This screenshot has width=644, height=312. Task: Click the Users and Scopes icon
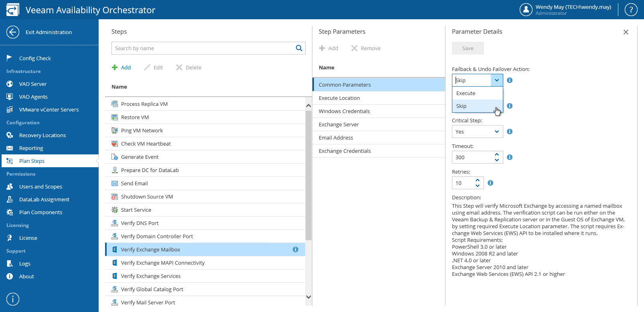(x=10, y=186)
